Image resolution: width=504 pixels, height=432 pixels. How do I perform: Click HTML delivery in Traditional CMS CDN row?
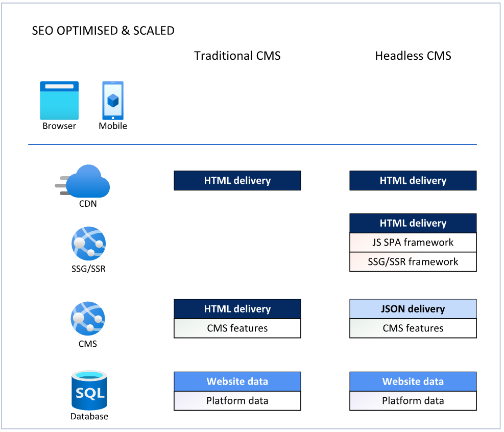coord(237,181)
